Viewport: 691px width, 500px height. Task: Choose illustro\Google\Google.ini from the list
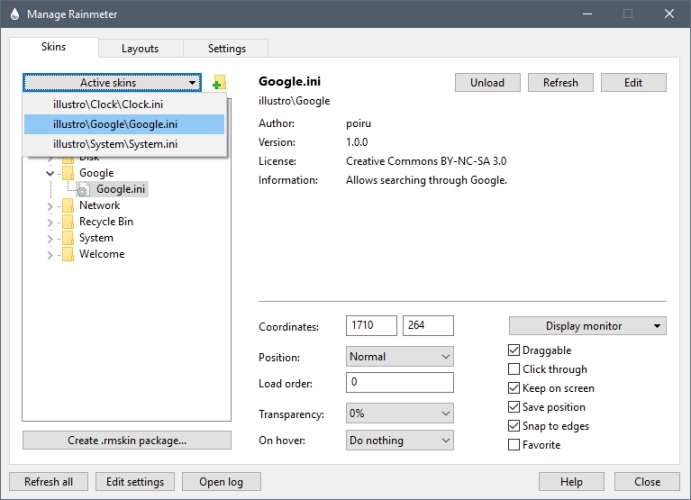coord(124,124)
